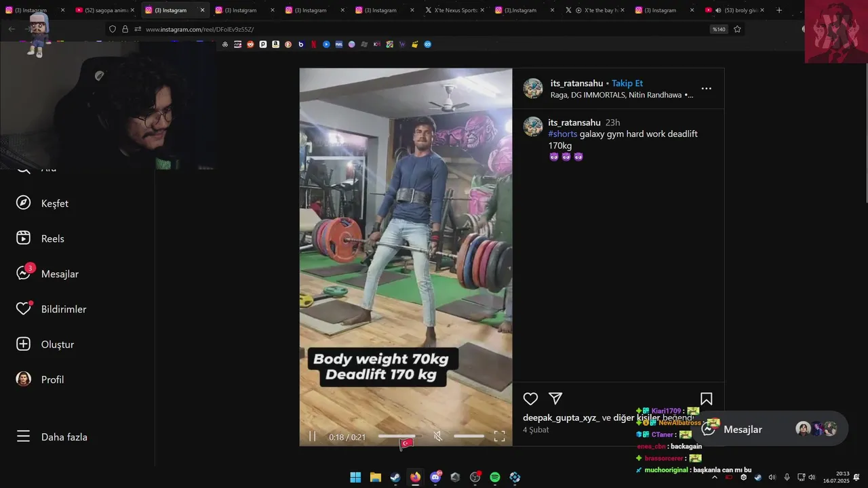Switch to X'te the bay tab

[x=595, y=10]
